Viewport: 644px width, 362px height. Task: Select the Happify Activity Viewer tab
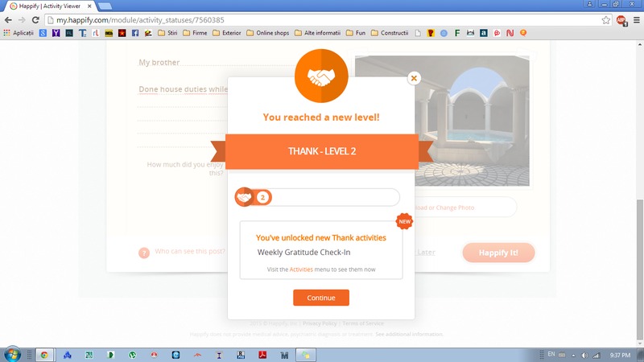click(49, 6)
